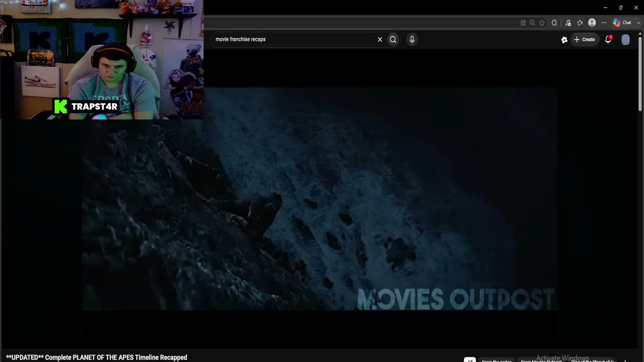This screenshot has width=644, height=362.
Task: Focus the search box containing movie franchise recaps
Action: pos(294,39)
